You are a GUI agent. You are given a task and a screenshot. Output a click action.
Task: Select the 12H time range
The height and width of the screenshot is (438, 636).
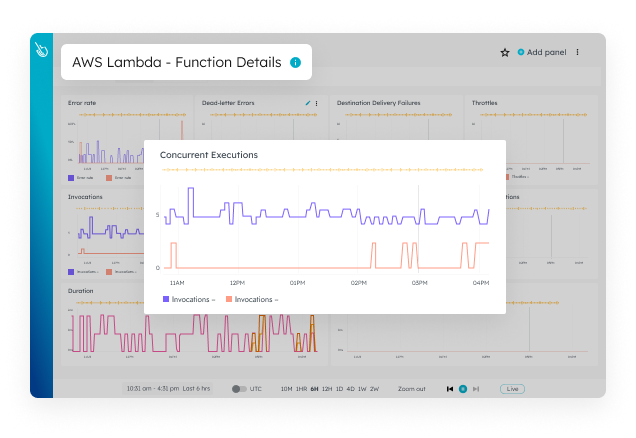click(327, 389)
